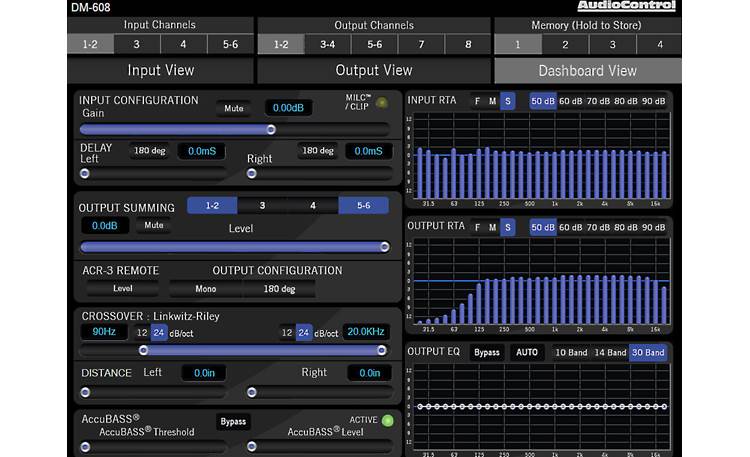The width and height of the screenshot is (750, 457).
Task: Toggle Output Summing input 1-2
Action: point(212,205)
